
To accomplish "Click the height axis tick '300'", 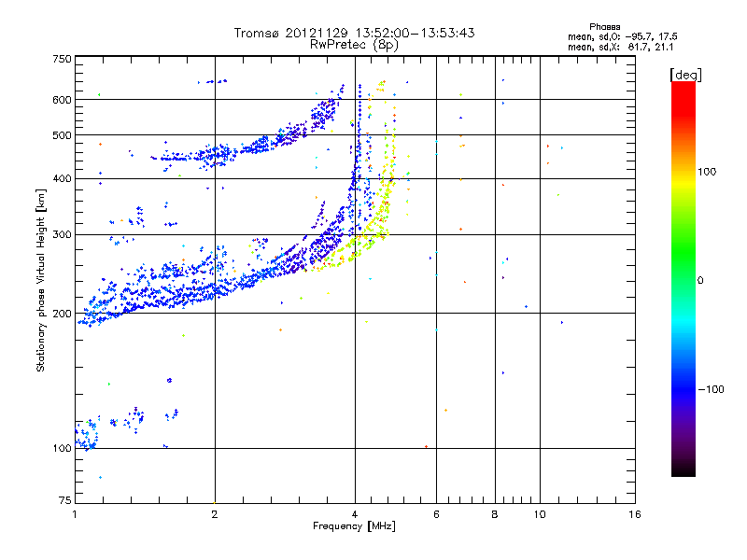I will pos(62,234).
